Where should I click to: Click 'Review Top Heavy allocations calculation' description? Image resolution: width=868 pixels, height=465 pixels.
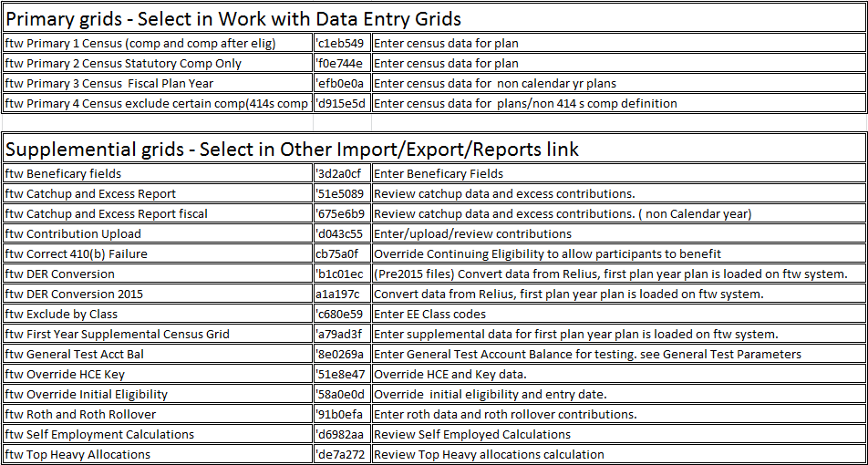[618, 454]
